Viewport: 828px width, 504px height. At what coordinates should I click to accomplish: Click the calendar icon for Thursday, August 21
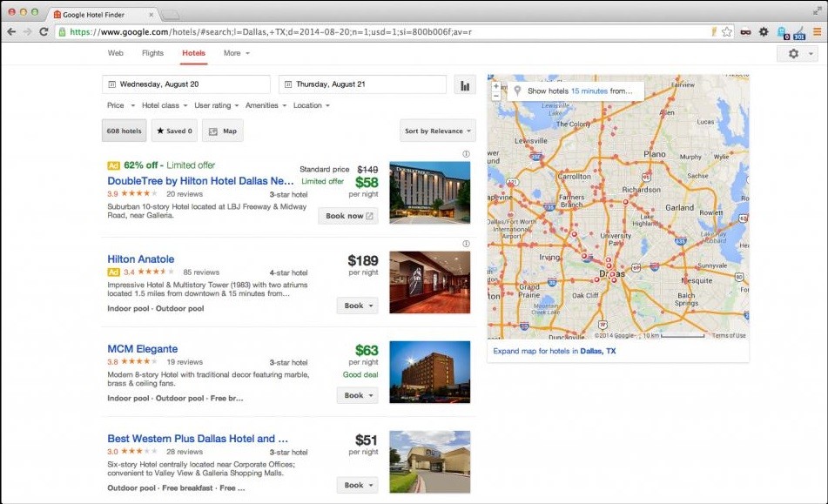(x=288, y=84)
